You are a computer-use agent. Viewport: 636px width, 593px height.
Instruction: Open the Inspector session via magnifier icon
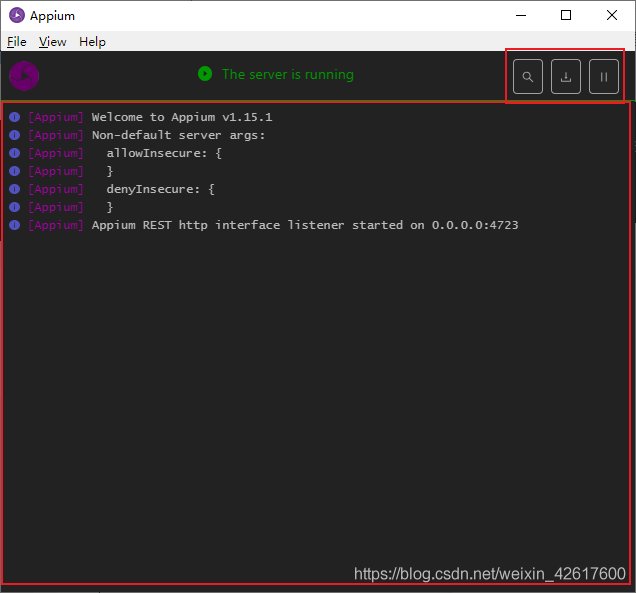point(528,77)
